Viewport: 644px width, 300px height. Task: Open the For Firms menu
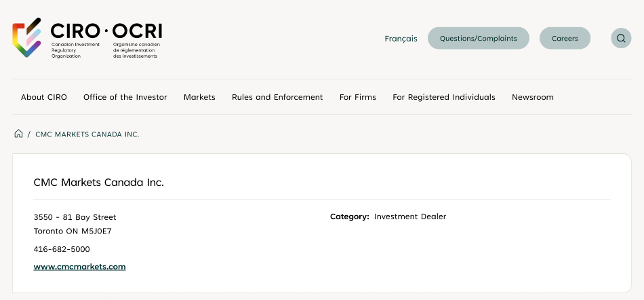tap(358, 97)
